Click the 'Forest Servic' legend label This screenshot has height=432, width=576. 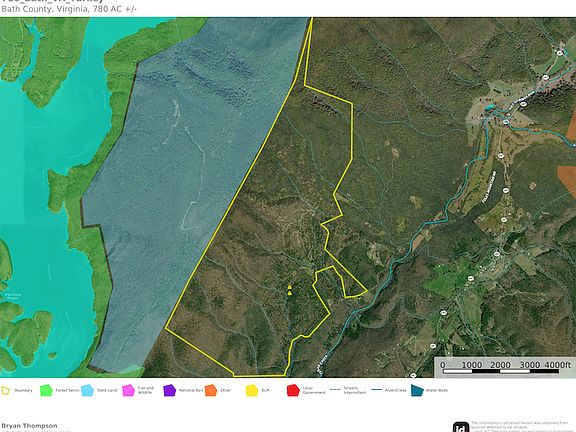[x=67, y=390]
